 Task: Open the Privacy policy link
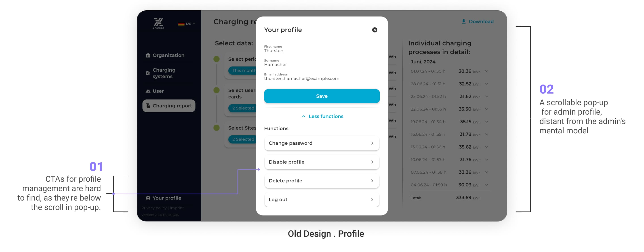(x=154, y=208)
